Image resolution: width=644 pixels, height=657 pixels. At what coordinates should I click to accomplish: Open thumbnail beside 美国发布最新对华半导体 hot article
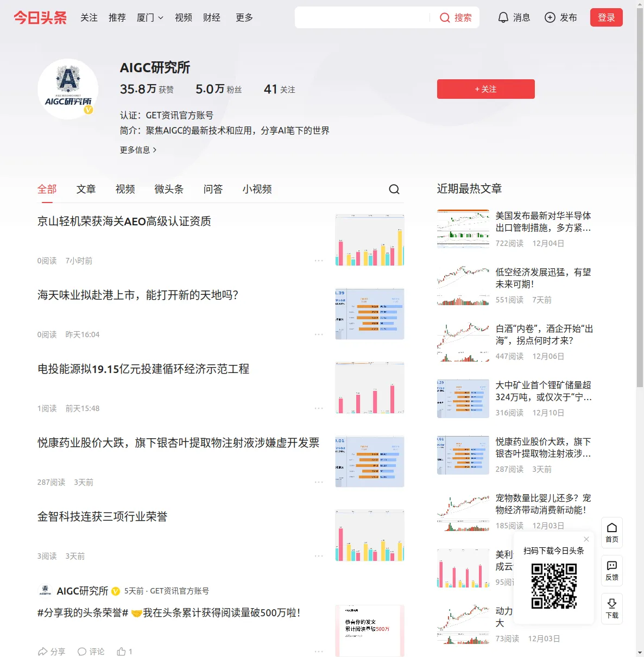point(463,229)
